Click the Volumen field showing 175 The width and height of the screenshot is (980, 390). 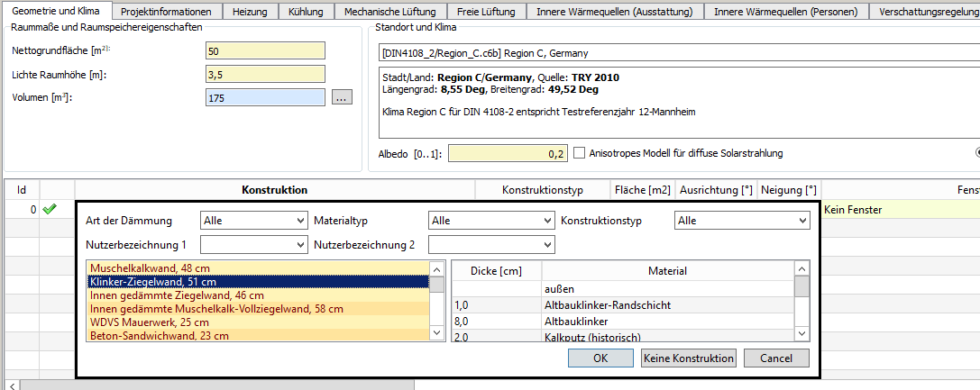click(x=265, y=98)
